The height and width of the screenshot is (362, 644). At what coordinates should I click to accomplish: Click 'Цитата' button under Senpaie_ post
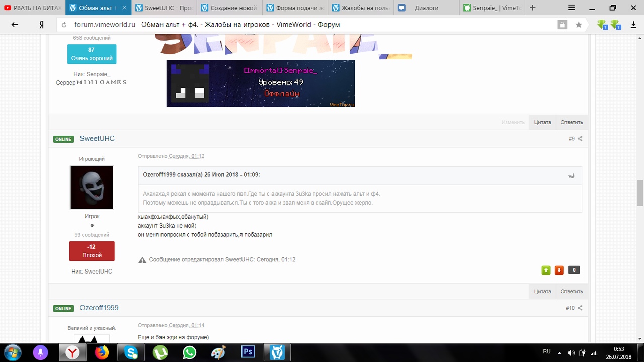542,122
